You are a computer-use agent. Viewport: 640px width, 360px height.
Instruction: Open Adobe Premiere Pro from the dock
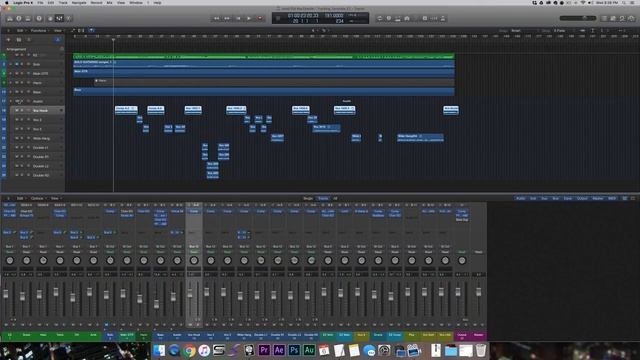(264, 350)
